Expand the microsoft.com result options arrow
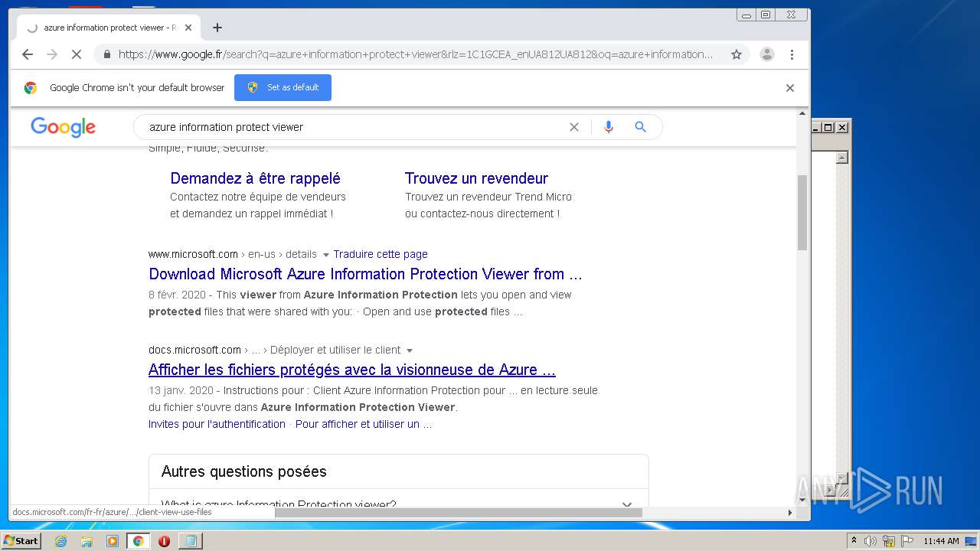The width and height of the screenshot is (980, 551). 326,255
